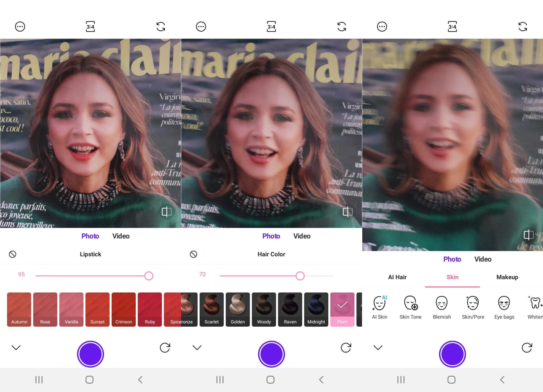Open Android recent apps in Skin screen

(401, 380)
